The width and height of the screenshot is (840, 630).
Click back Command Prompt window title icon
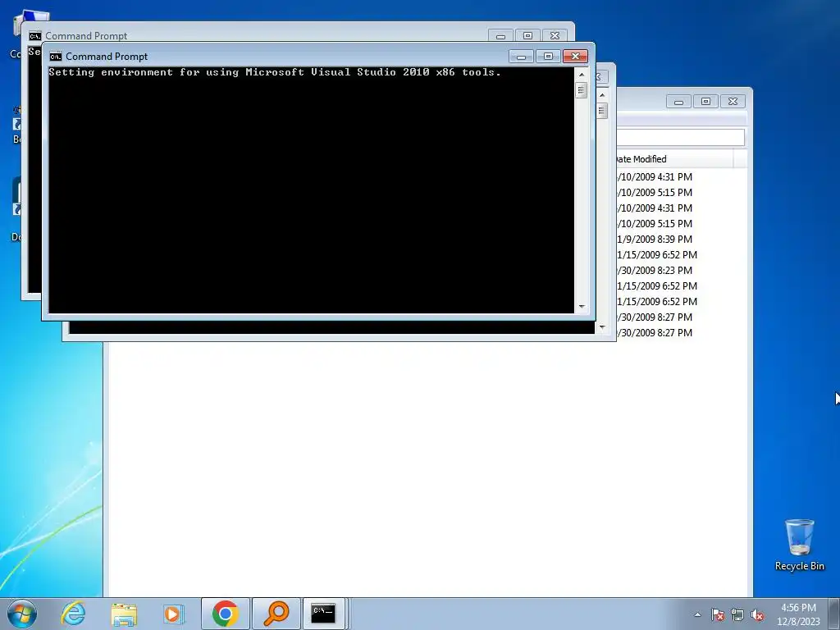click(x=34, y=36)
